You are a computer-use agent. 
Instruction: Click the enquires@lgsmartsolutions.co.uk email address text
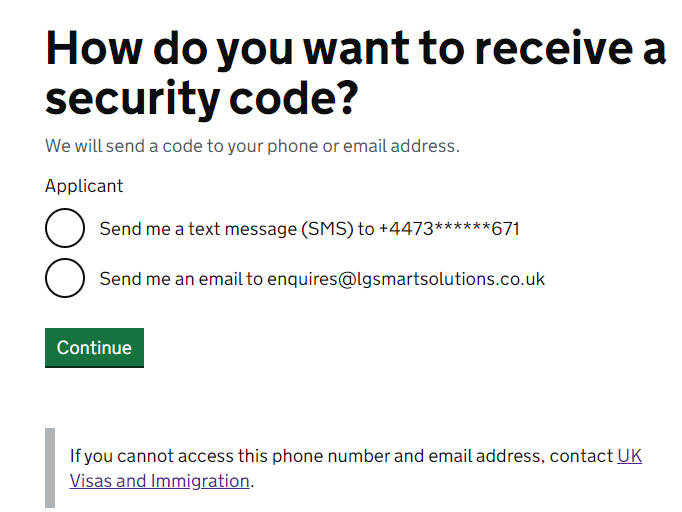pos(406,279)
